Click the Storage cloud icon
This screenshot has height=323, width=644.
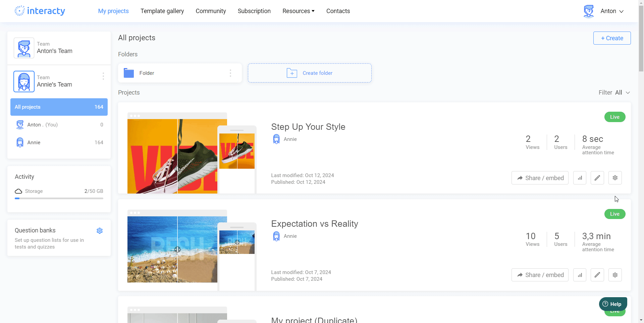coord(18,191)
